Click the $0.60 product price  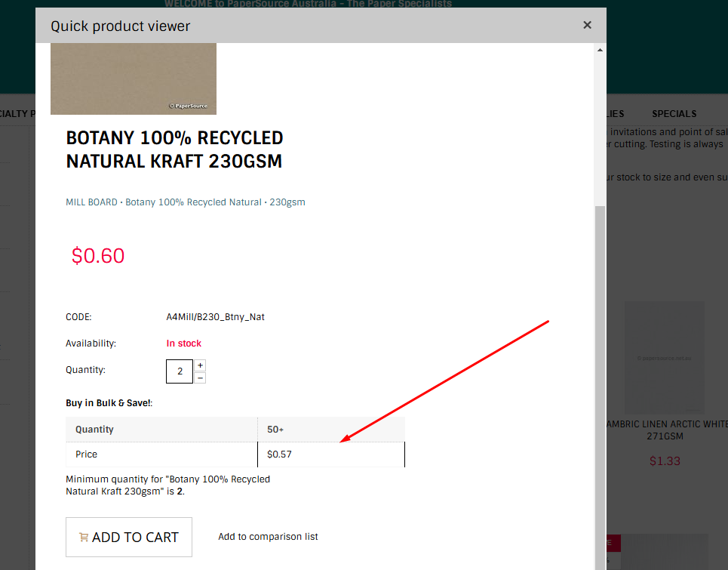(98, 255)
